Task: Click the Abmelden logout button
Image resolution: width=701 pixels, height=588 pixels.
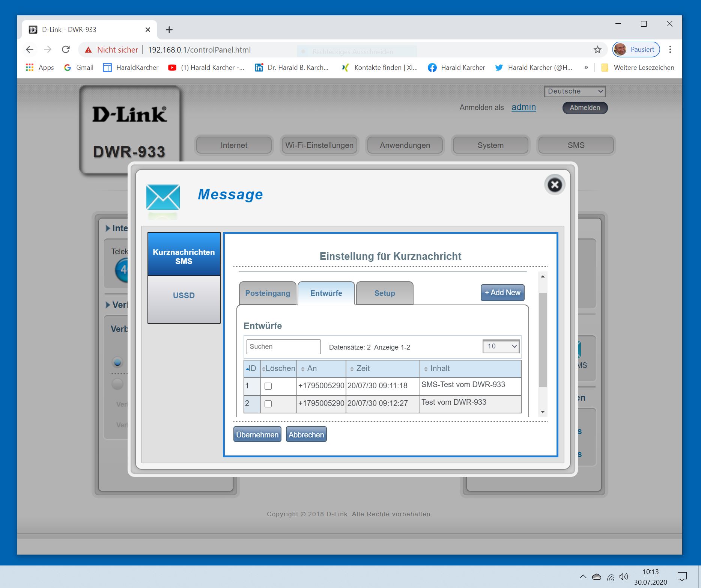Action: pyautogui.click(x=585, y=108)
